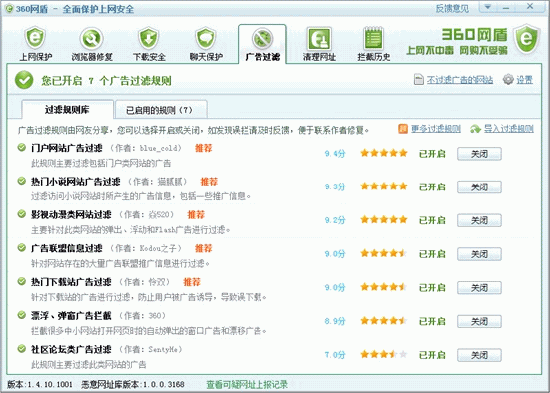This screenshot has height=393, width=550.
Task: Turn off 热门小说网站广告过滤 with 关闭
Action: (479, 187)
